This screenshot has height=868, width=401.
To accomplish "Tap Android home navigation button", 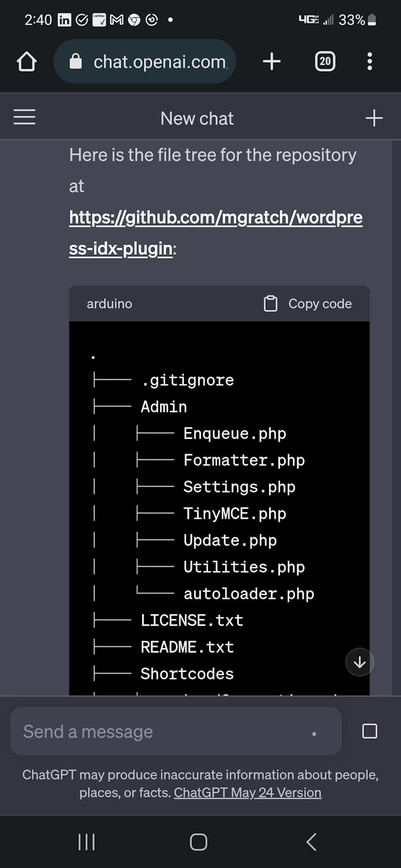I will point(198,842).
